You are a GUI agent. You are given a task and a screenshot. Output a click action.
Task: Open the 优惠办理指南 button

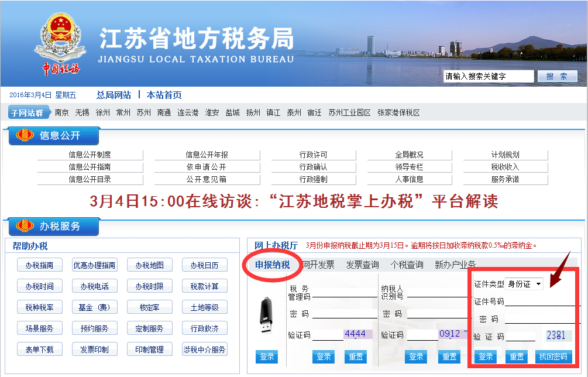pyautogui.click(x=95, y=265)
